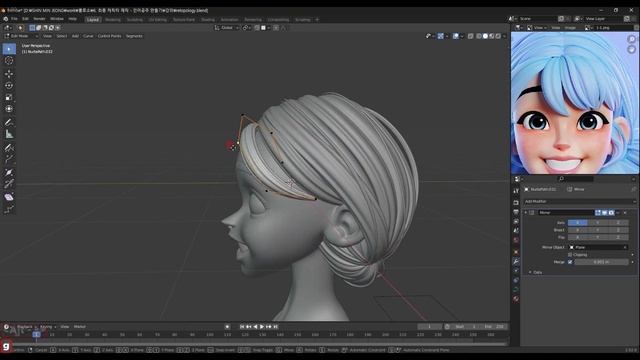Select the Randomize tool
640x360 pixels.
[9, 209]
